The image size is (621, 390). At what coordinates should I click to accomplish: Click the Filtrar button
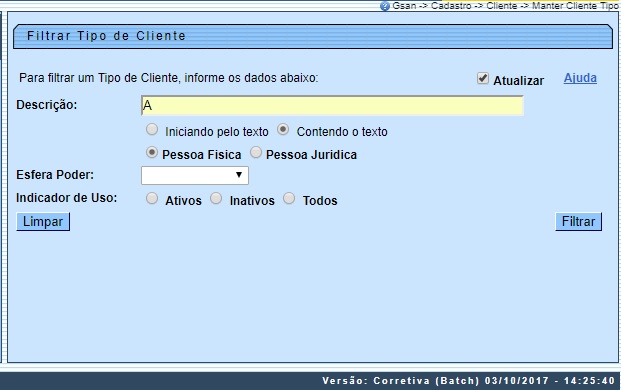coord(579,221)
